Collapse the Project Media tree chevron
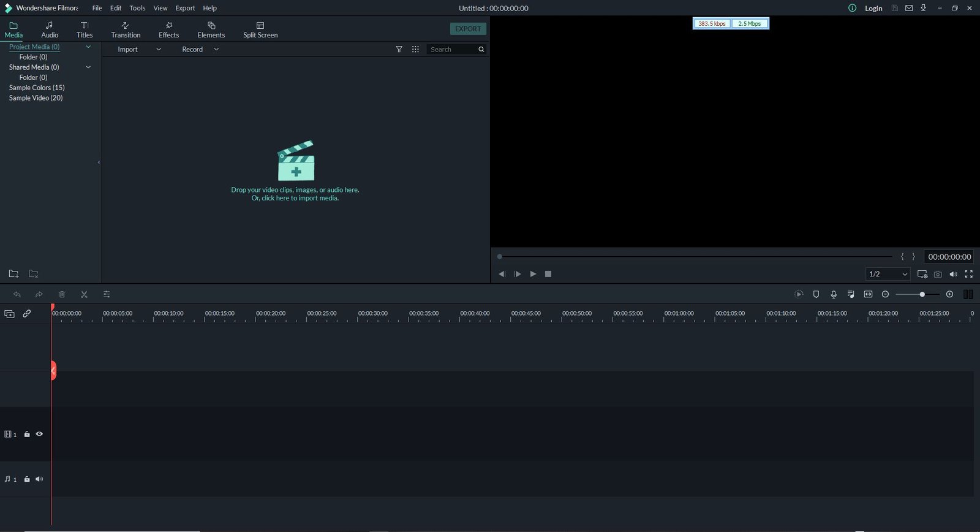 click(88, 47)
